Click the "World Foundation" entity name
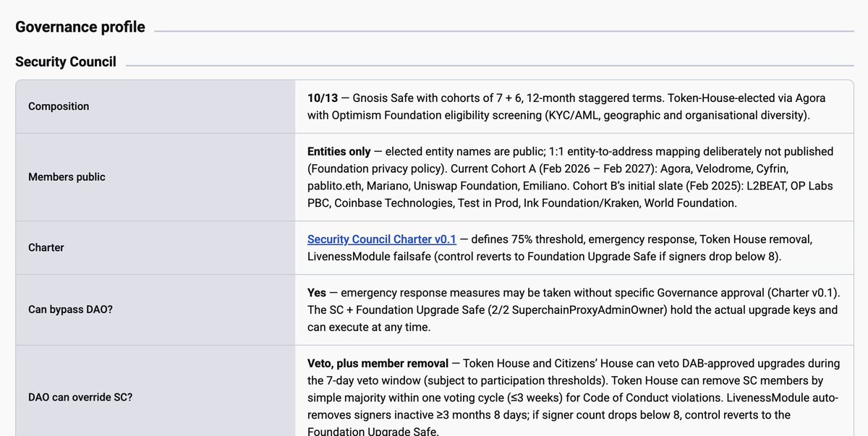The width and height of the screenshot is (868, 436). point(691,203)
